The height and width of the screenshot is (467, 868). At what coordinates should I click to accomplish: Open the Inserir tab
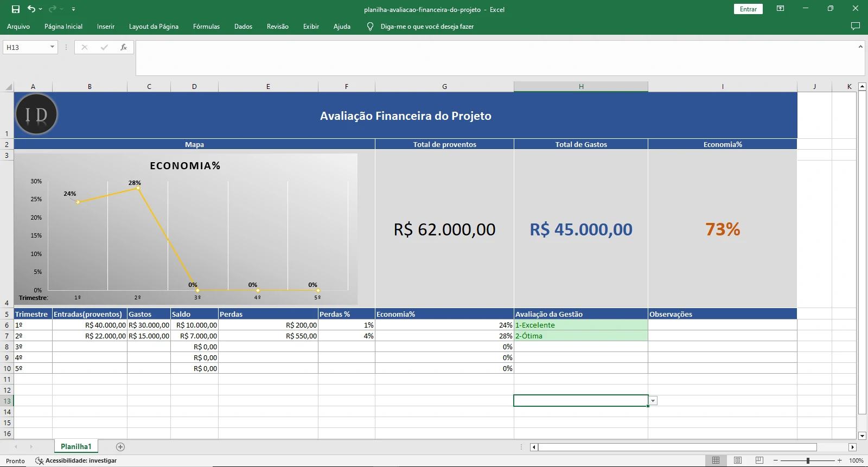coord(106,27)
